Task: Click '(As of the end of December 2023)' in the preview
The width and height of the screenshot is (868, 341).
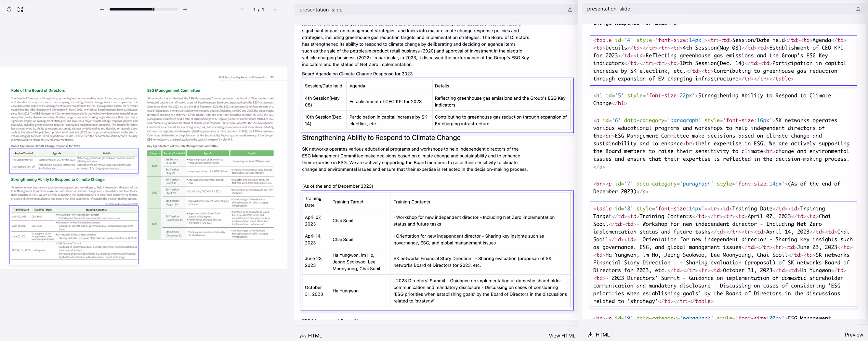Action: click(x=338, y=186)
